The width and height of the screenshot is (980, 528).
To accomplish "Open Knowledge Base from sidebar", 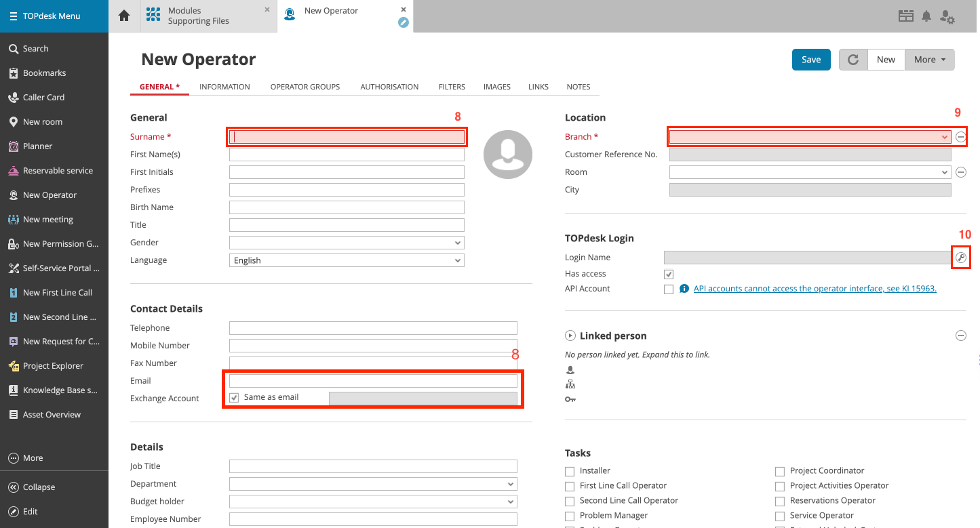I will 13,390.
